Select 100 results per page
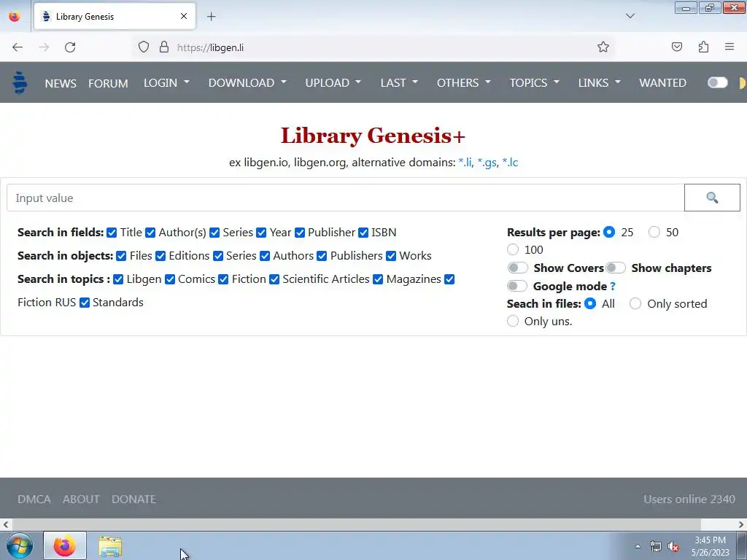The image size is (747, 560). point(513,249)
